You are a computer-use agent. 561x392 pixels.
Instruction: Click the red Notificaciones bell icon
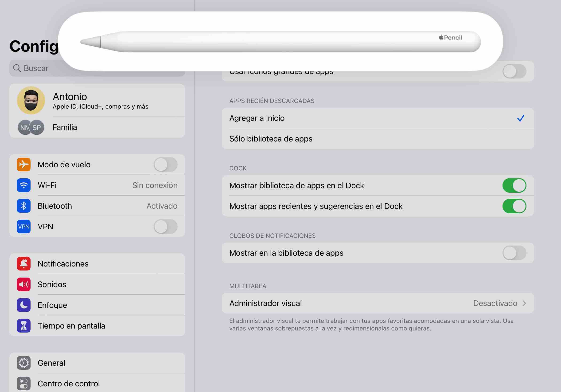pyautogui.click(x=24, y=264)
